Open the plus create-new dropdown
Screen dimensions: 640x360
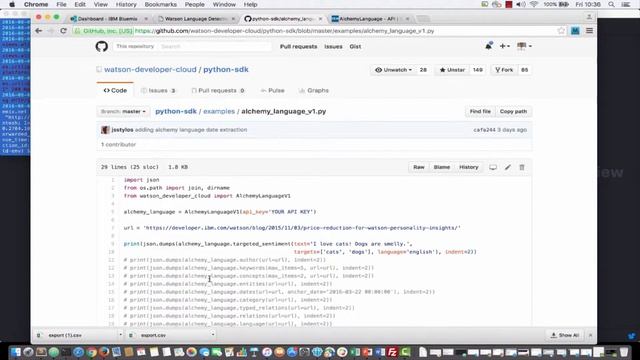click(504, 46)
